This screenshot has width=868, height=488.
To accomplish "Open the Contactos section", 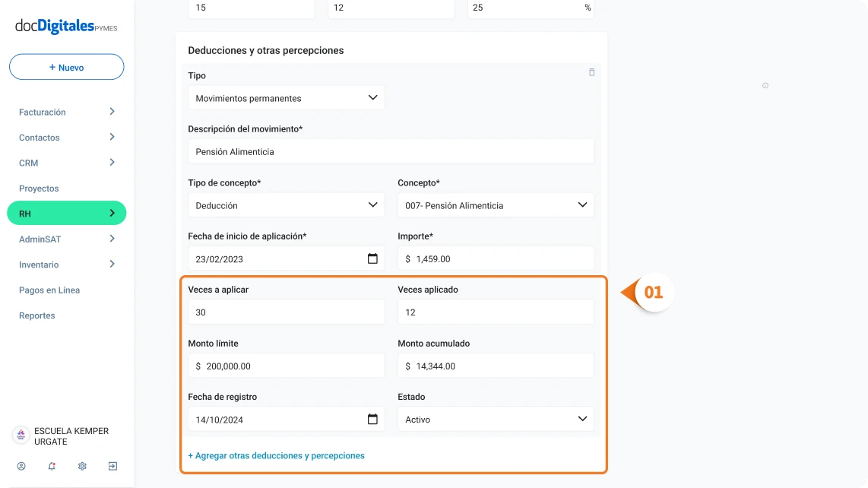I will pyautogui.click(x=39, y=138).
